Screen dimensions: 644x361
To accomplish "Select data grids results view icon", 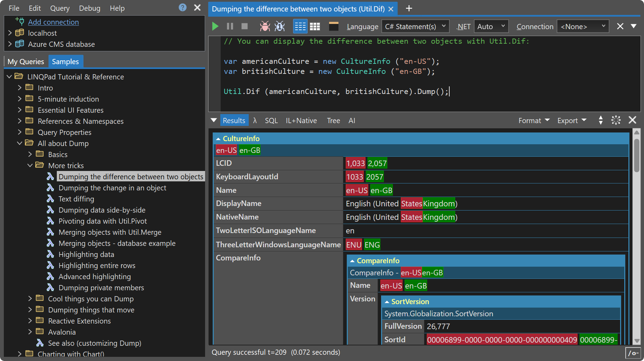I will coord(315,26).
